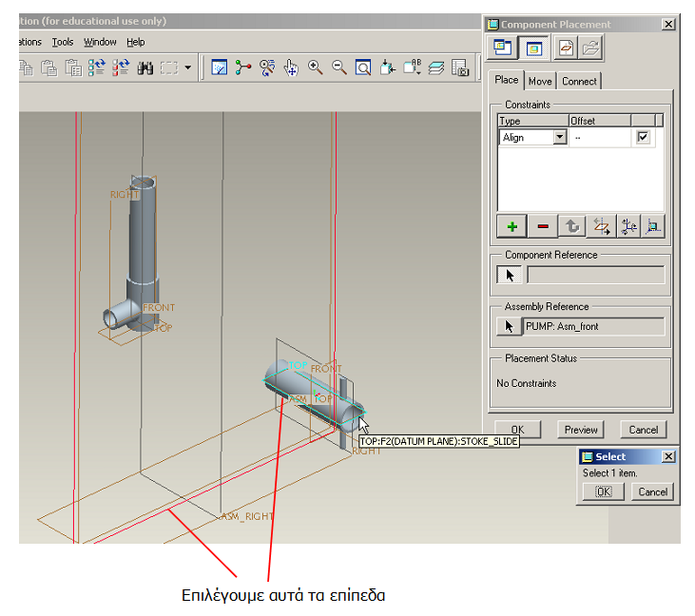The height and width of the screenshot is (616, 695).
Task: Click the binoculars Find tool
Action: 145,67
